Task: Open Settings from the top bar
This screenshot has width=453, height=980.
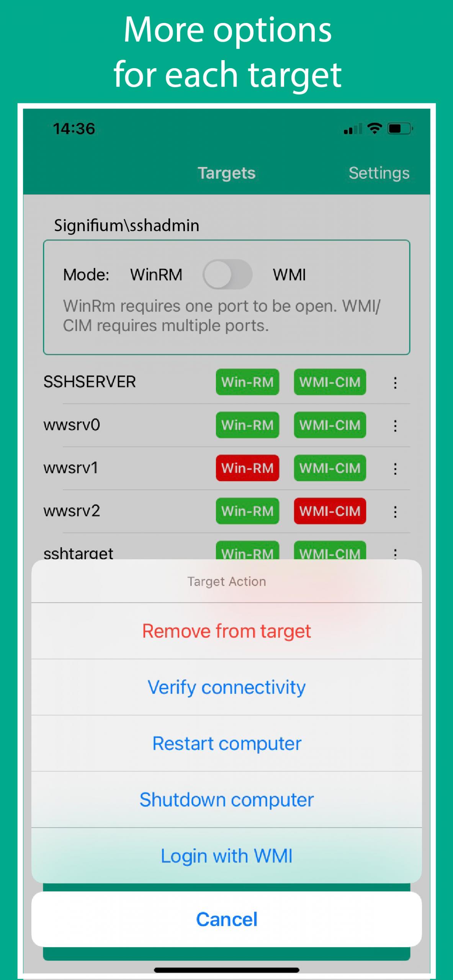Action: 379,173
